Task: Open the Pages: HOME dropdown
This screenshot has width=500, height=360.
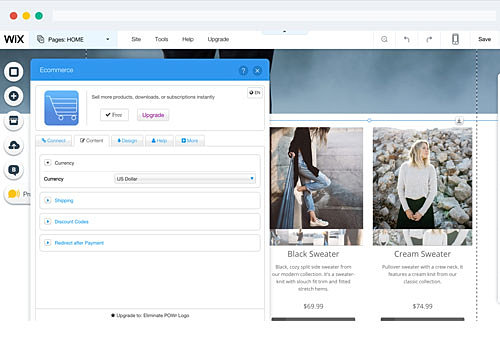Action: tap(73, 39)
